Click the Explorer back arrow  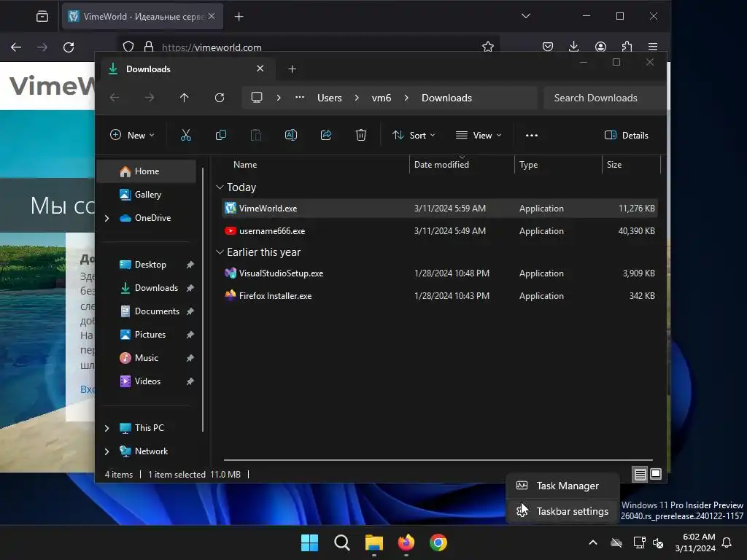tap(115, 98)
